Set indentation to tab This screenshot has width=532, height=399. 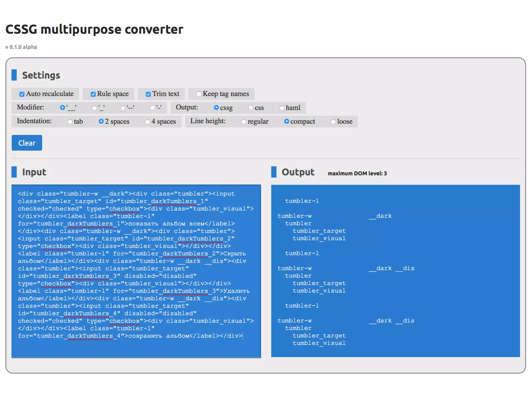pyautogui.click(x=70, y=122)
